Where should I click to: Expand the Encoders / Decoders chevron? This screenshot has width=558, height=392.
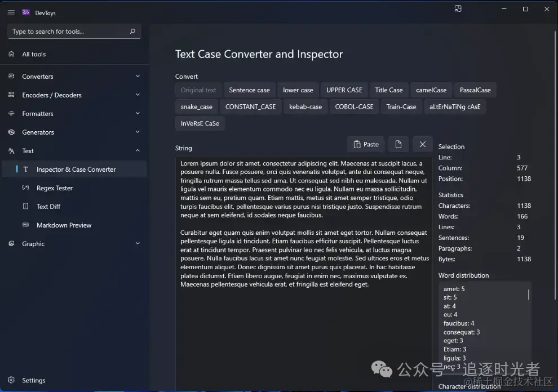(x=138, y=95)
